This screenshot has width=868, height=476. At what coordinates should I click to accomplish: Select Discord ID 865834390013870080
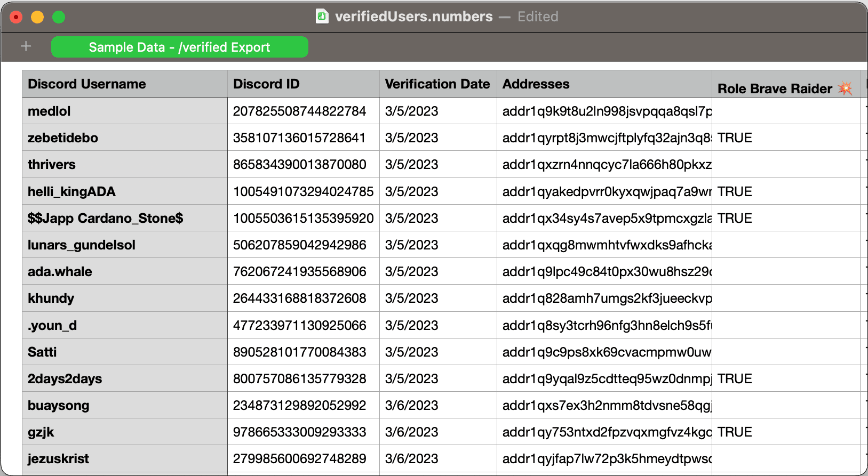click(304, 164)
